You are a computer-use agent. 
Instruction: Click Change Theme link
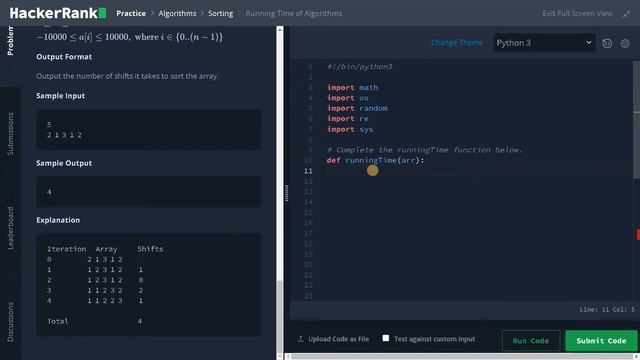click(x=457, y=42)
